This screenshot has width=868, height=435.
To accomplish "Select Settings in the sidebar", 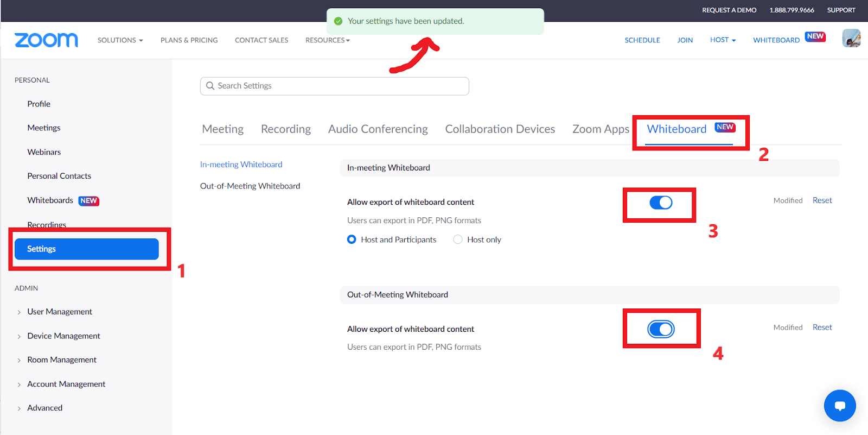I will 87,249.
